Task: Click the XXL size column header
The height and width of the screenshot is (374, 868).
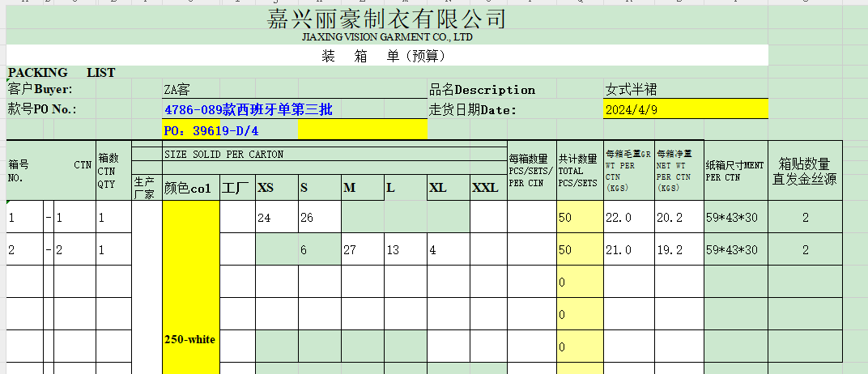Action: (x=487, y=189)
